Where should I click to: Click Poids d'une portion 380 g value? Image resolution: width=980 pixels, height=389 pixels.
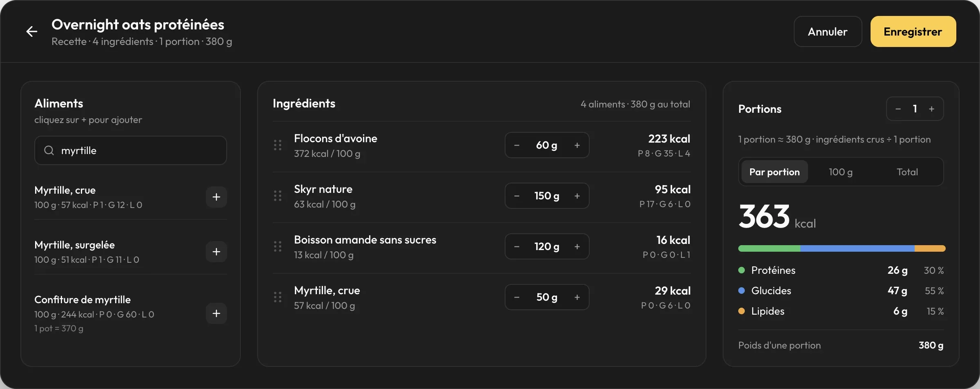(931, 345)
